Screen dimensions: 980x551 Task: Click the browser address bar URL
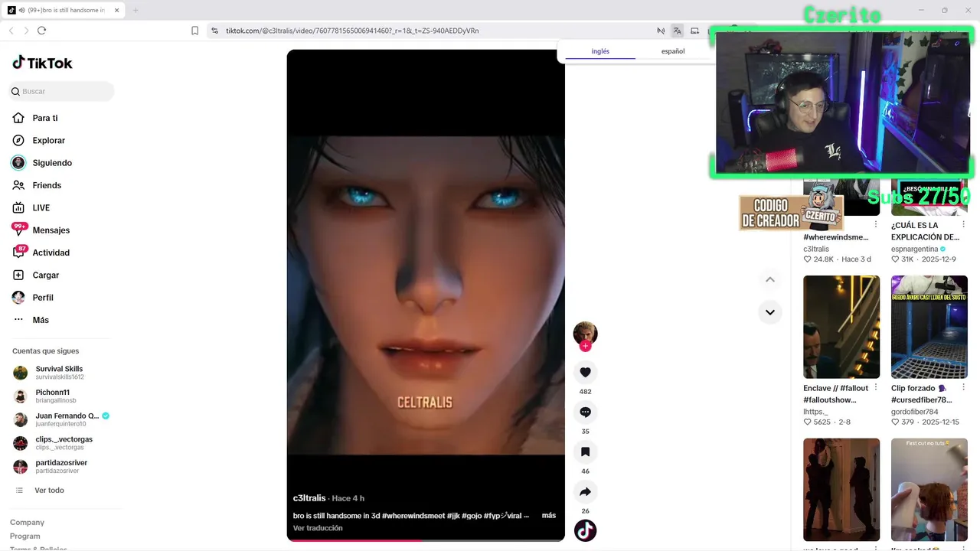pyautogui.click(x=352, y=31)
